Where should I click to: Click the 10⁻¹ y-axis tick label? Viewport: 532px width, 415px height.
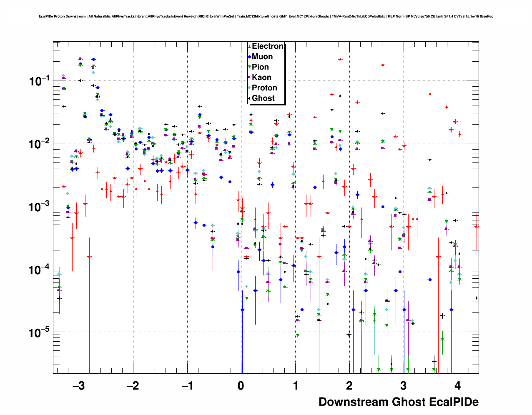pos(40,81)
